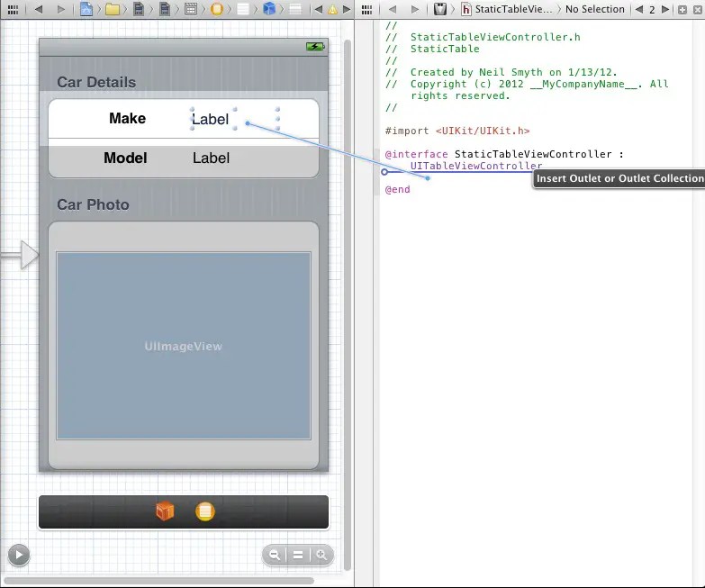Select the orange view controller jump bar icon
This screenshot has height=588, width=705.
point(217,9)
